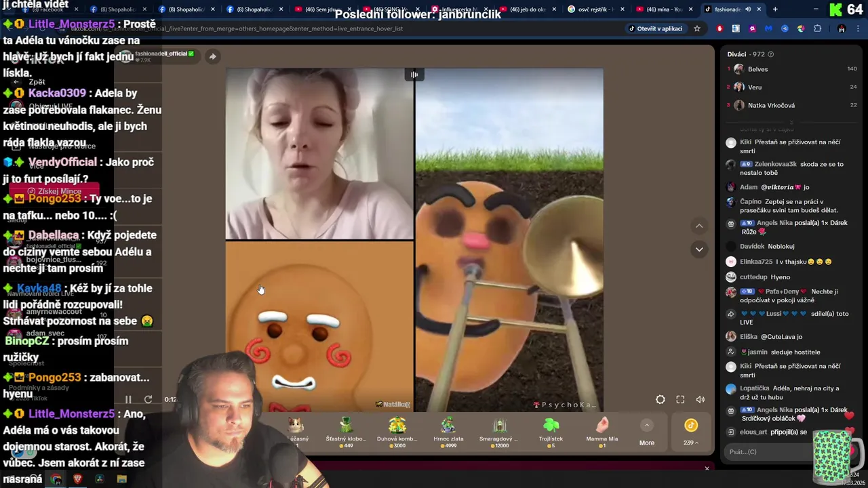This screenshot has height=488, width=868.
Task: Switch to the (46) Sem jdu YouTube tab
Action: click(x=323, y=9)
